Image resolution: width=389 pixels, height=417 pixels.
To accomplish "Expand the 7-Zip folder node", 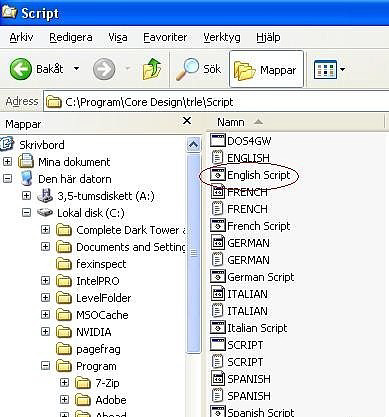I will click(64, 383).
